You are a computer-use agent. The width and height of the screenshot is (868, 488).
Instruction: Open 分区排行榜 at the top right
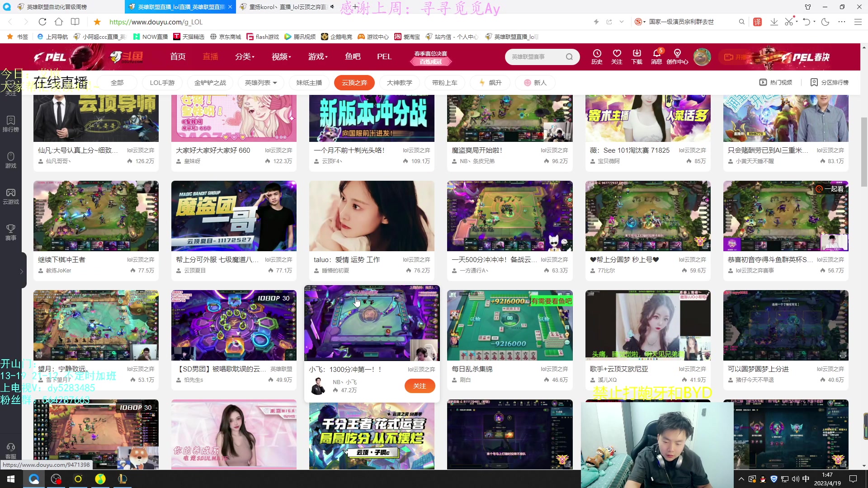[830, 82]
